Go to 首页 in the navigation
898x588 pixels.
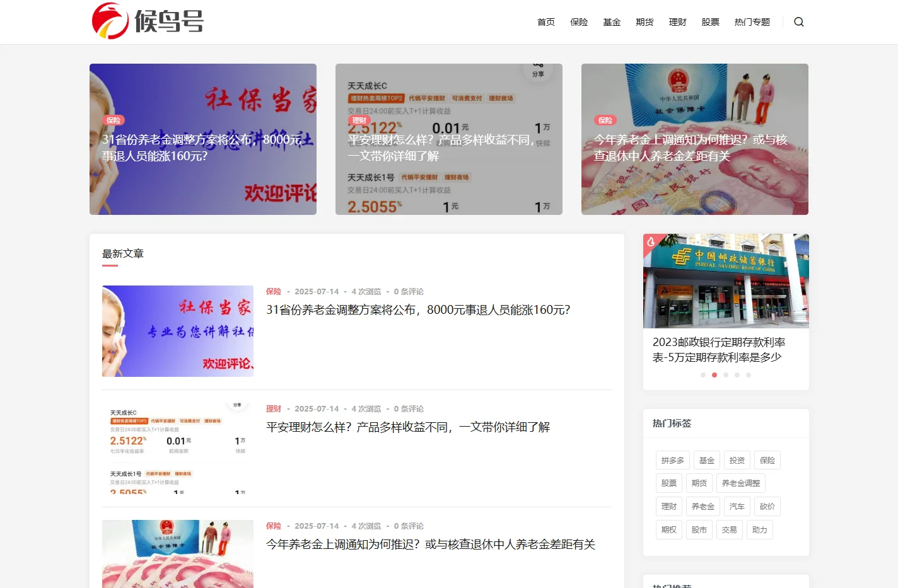(x=546, y=22)
